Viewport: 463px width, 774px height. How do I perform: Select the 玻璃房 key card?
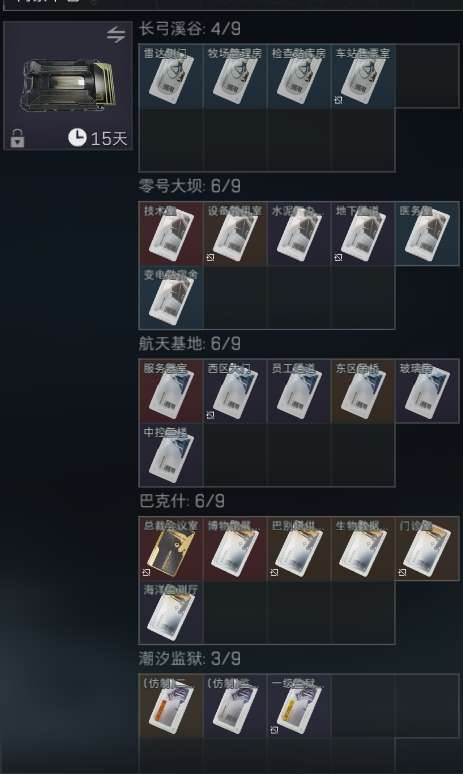click(x=427, y=391)
